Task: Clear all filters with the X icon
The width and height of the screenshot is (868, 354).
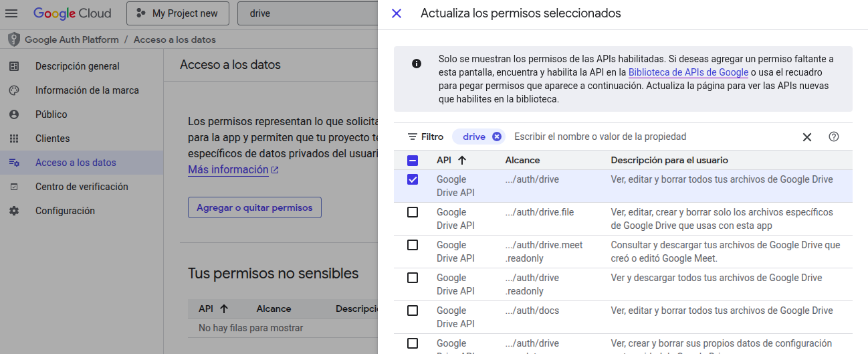Action: click(807, 137)
